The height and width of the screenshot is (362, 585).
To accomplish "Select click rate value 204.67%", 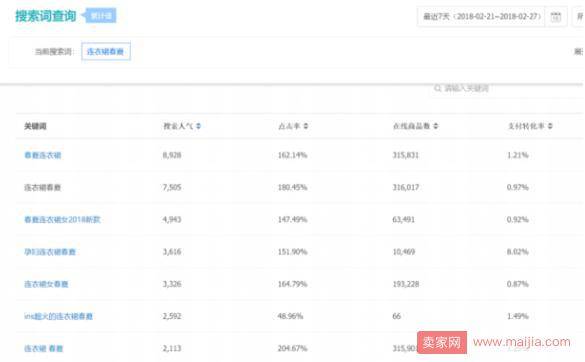I will (x=292, y=349).
